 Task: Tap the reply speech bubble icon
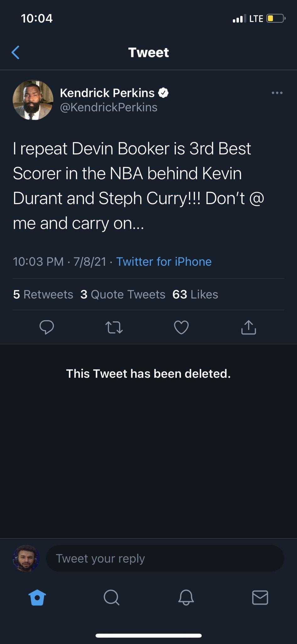47,327
